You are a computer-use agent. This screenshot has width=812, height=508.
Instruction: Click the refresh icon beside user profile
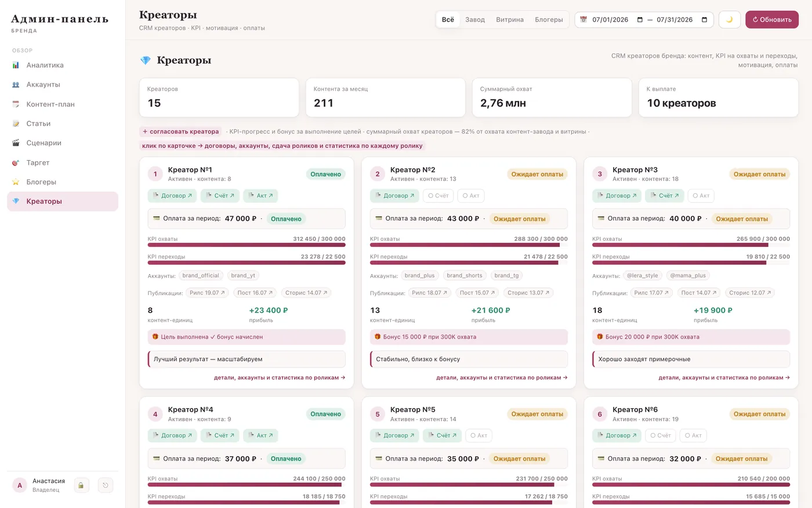pyautogui.click(x=106, y=485)
